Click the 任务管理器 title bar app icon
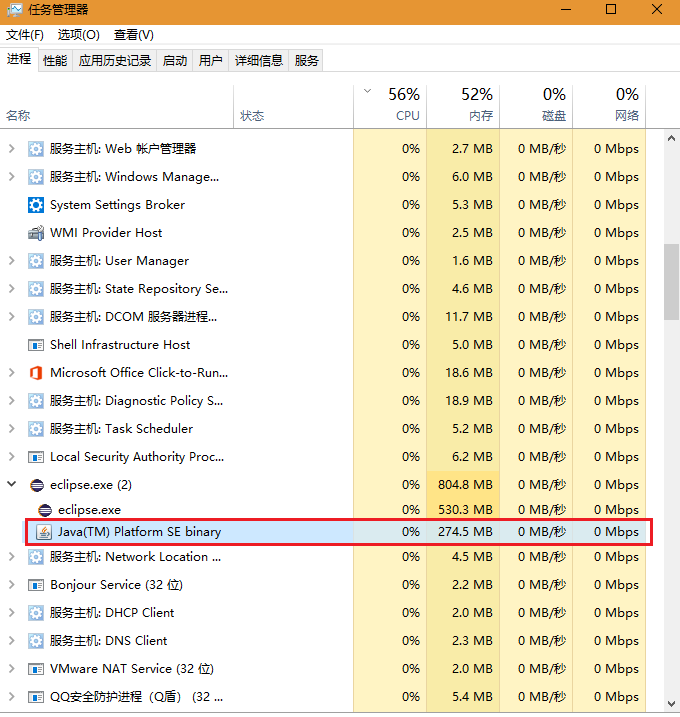680x717 pixels. (15, 10)
